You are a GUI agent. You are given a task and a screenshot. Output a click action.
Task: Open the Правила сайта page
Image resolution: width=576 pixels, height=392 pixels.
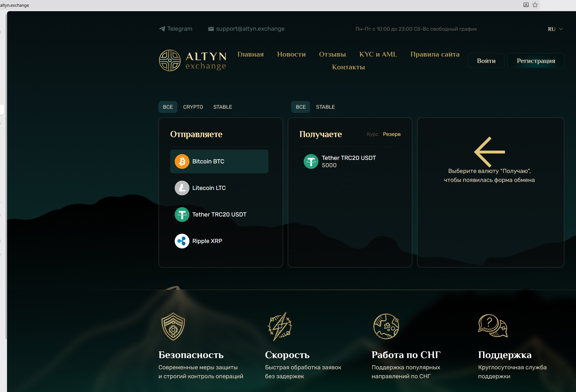point(435,54)
